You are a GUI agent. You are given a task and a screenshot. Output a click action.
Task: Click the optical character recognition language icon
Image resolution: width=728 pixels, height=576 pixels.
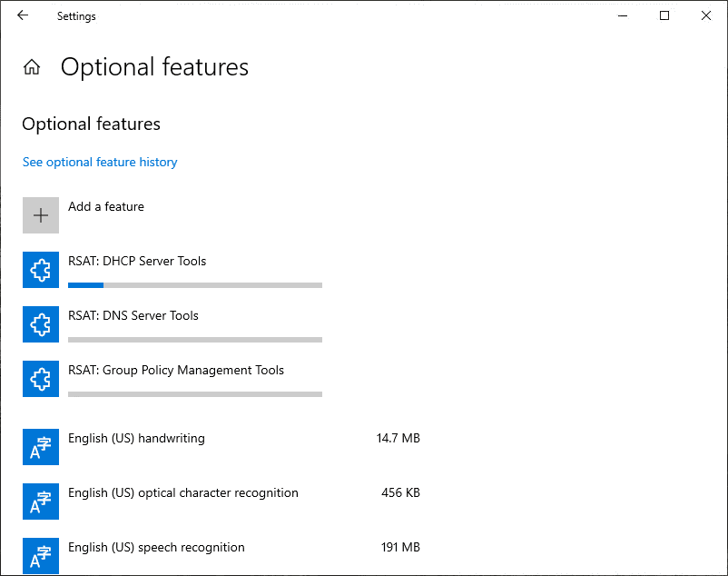[x=41, y=502]
